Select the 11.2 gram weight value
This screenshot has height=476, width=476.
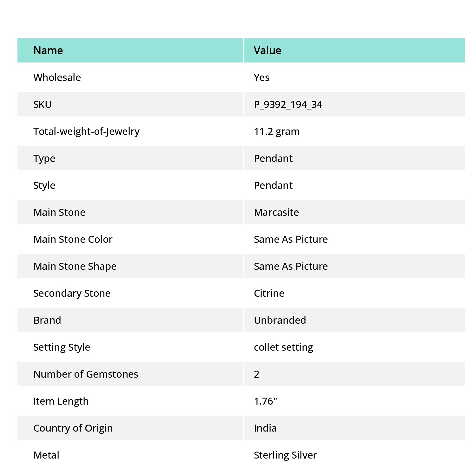[277, 132]
